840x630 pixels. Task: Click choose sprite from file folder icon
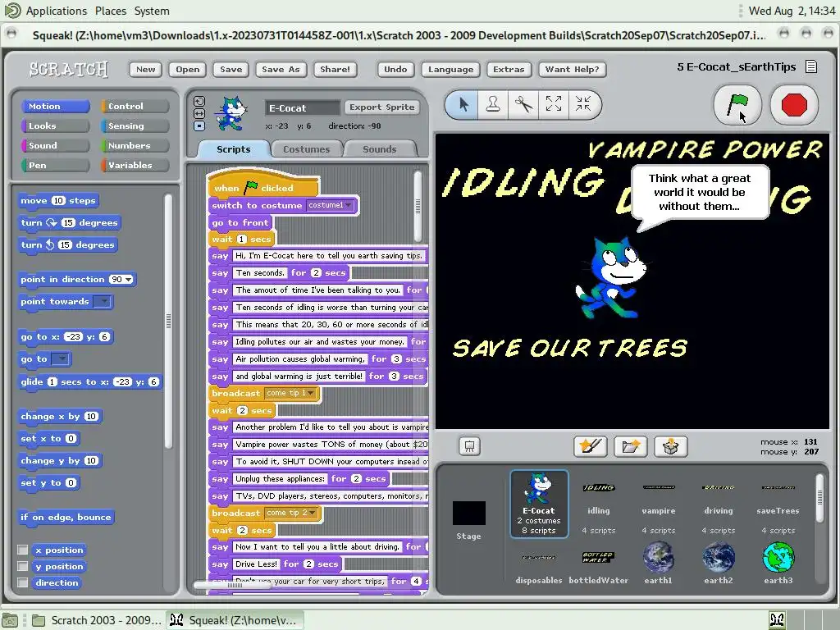pyautogui.click(x=631, y=446)
